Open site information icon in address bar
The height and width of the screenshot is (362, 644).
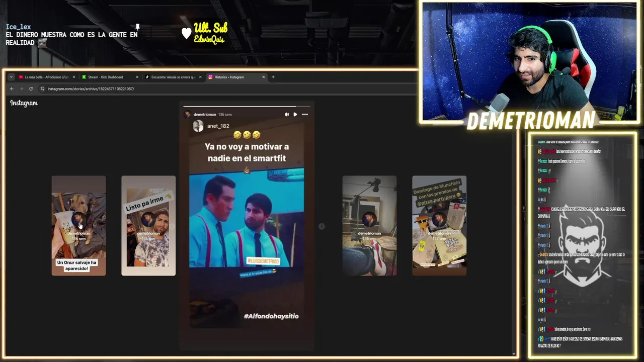(42, 88)
